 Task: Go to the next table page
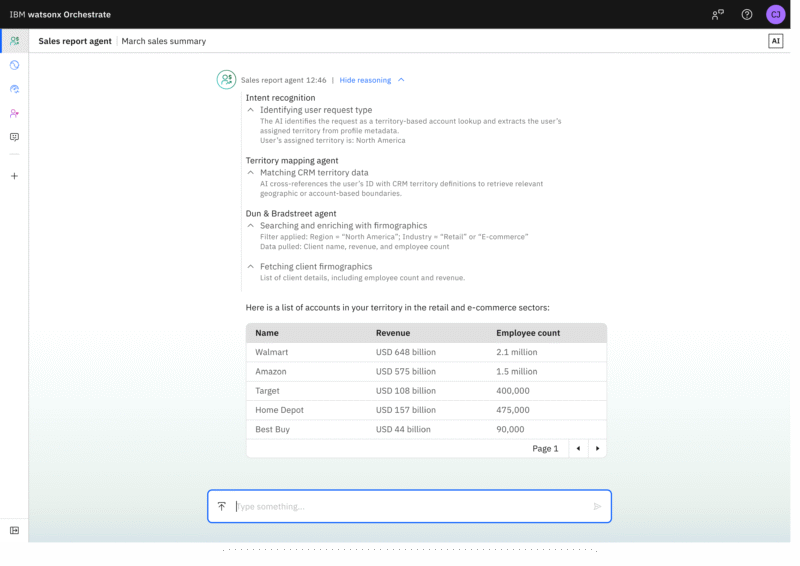point(597,449)
